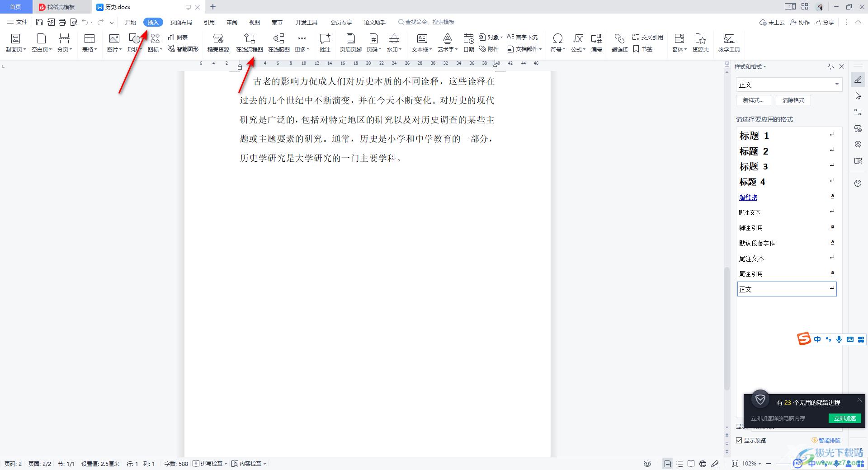
Task: Switch to page layout view
Action: pos(667,464)
